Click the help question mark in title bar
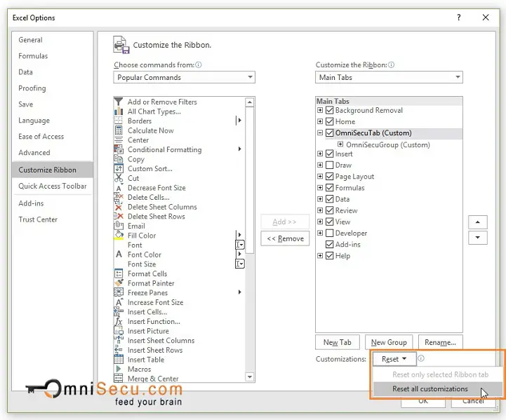506x420 pixels. (458, 18)
